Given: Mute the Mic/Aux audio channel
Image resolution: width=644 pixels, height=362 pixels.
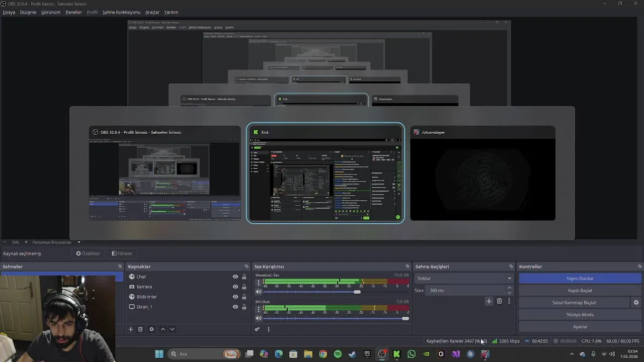Looking at the screenshot, I should click(259, 318).
